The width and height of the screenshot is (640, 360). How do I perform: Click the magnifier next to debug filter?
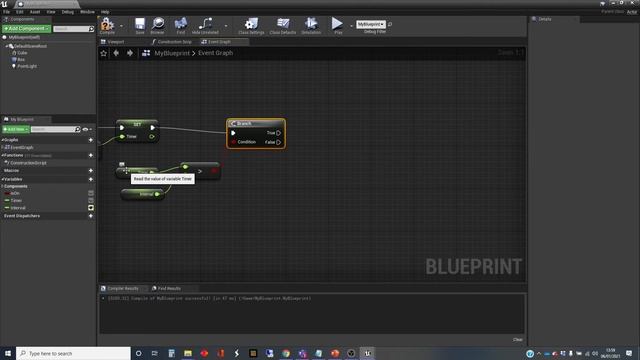[x=390, y=24]
